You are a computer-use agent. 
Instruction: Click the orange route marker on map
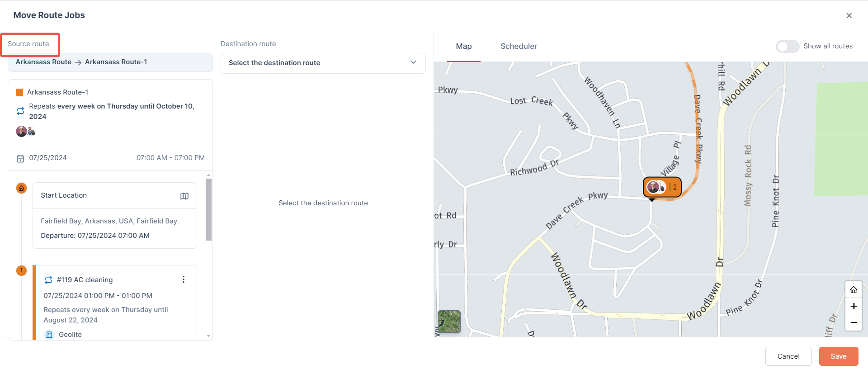tap(662, 187)
